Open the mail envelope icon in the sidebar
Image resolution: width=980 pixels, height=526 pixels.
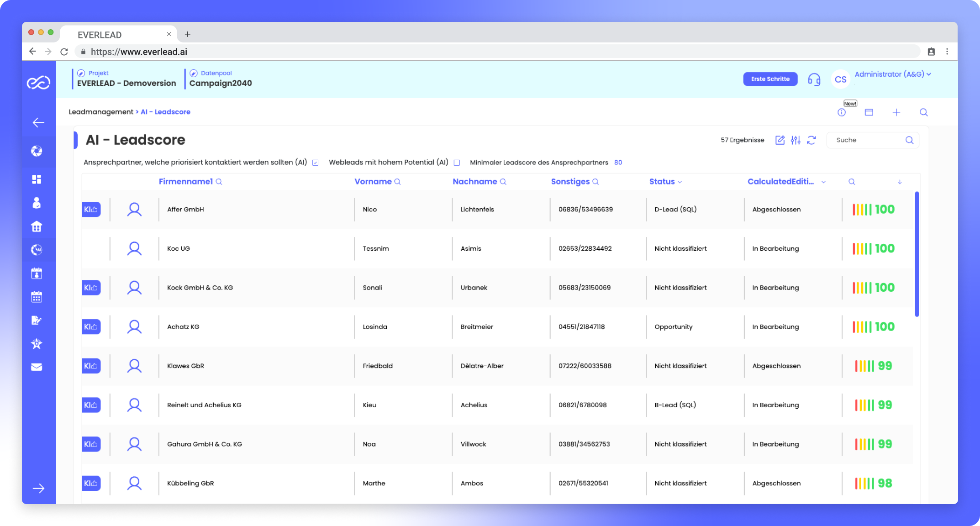point(37,367)
